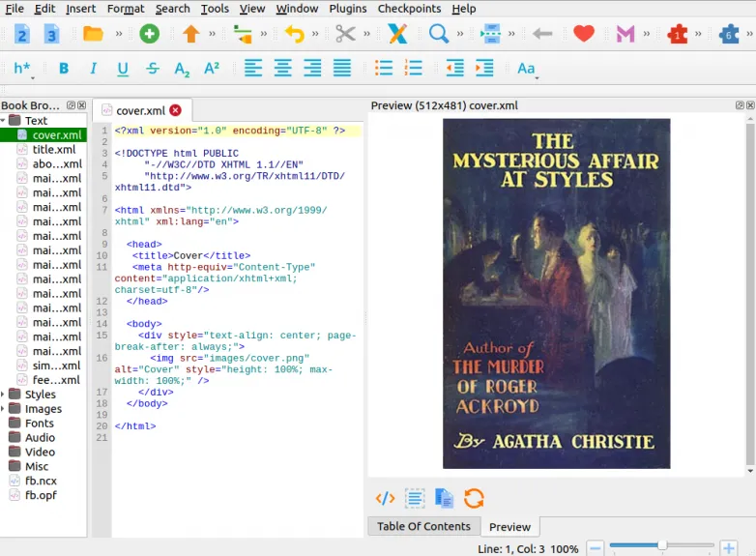This screenshot has height=556, width=756.
Task: Center align text
Action: [283, 68]
